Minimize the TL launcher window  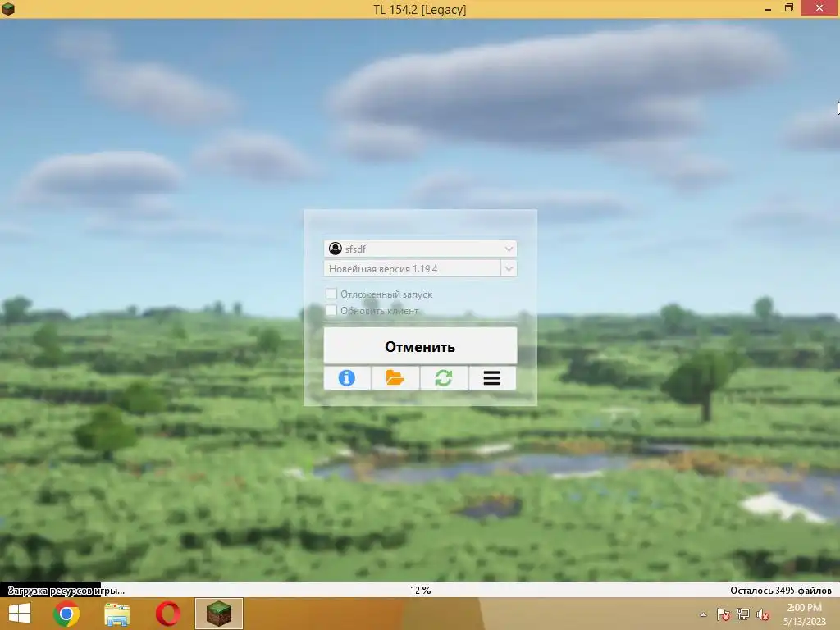(768, 8)
